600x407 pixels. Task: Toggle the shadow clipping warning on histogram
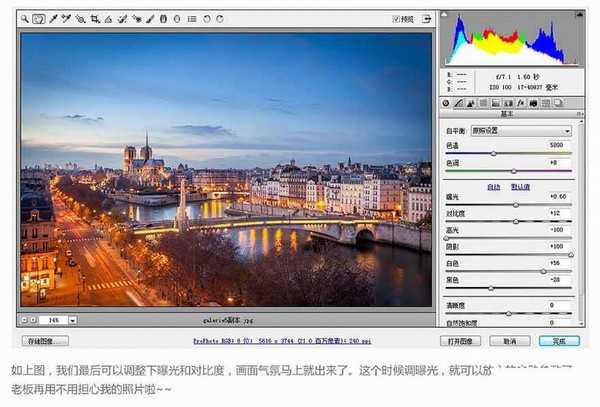pyautogui.click(x=444, y=15)
